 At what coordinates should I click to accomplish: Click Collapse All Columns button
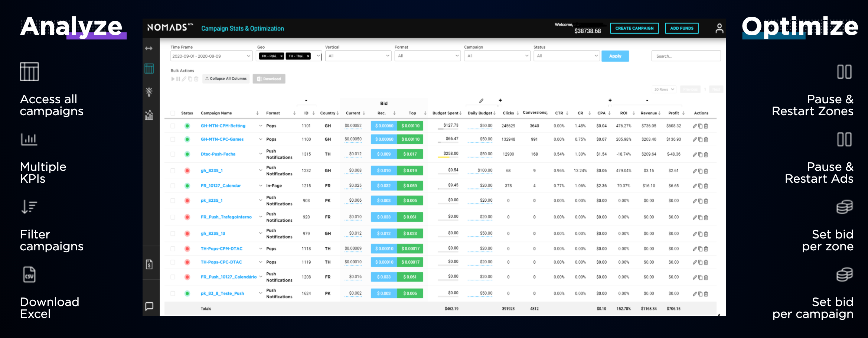[226, 79]
